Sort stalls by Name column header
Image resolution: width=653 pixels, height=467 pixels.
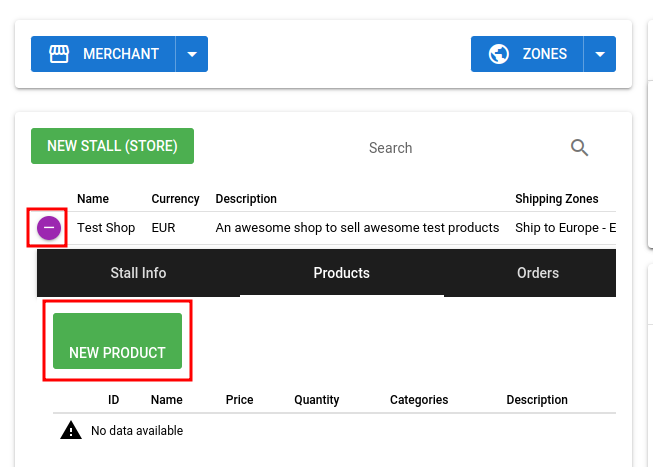click(x=93, y=199)
